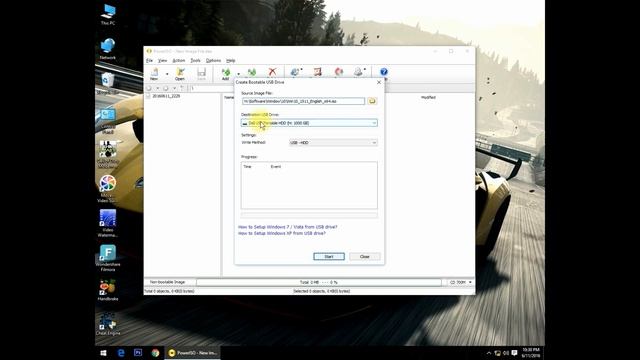This screenshot has width=640, height=360.
Task: Open the Network desktop icon
Action: coord(108,49)
